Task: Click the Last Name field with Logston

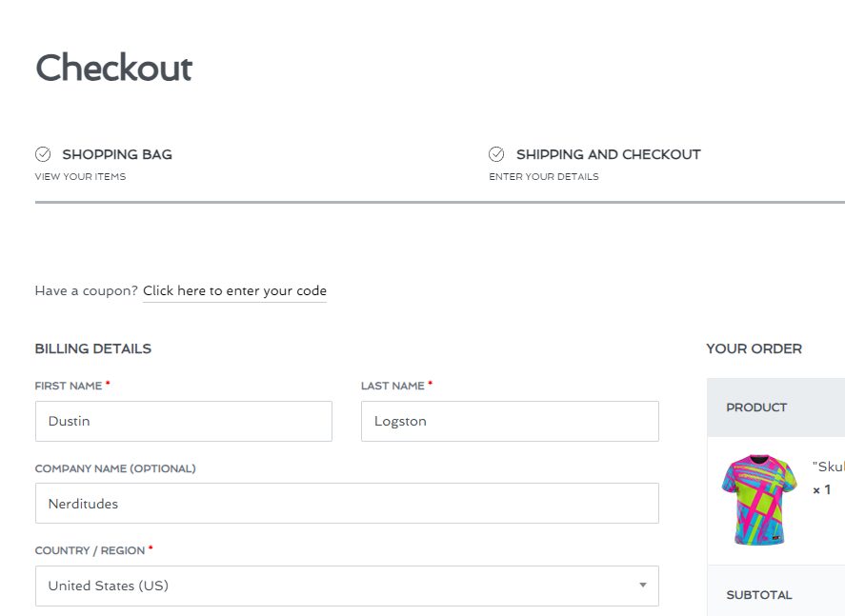Action: 509,421
